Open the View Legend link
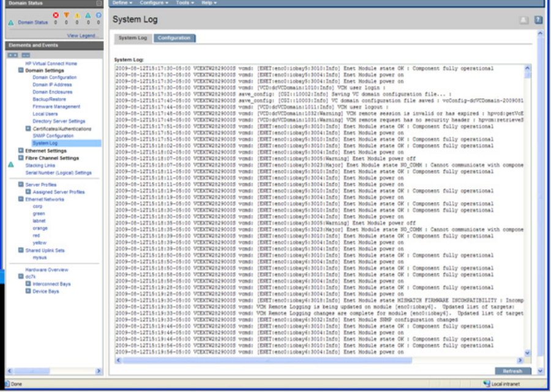The image size is (551, 392). click(x=81, y=36)
